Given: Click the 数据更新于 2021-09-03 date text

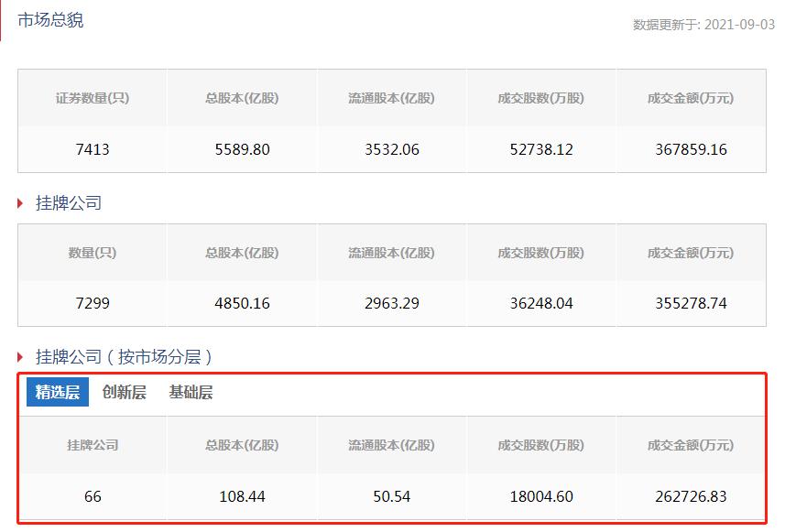Looking at the screenshot, I should coord(703,25).
